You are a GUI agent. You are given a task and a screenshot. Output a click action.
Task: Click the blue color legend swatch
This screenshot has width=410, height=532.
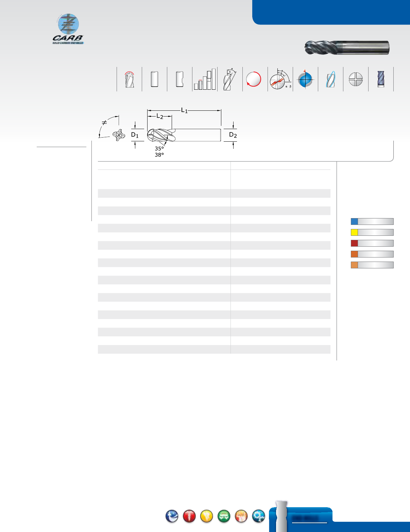coord(353,221)
